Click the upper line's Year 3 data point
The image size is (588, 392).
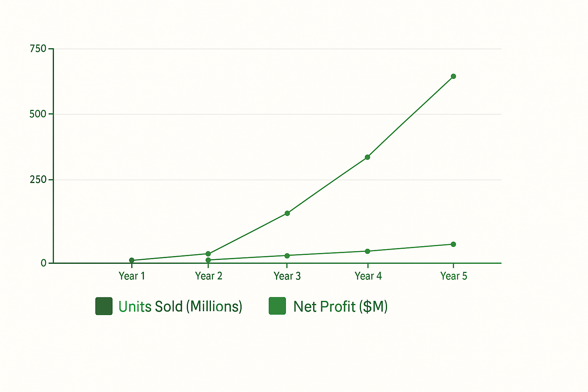(x=287, y=213)
